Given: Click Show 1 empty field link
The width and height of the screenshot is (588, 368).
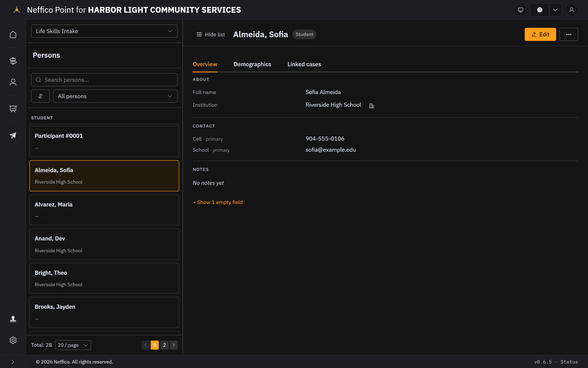Looking at the screenshot, I should [218, 202].
